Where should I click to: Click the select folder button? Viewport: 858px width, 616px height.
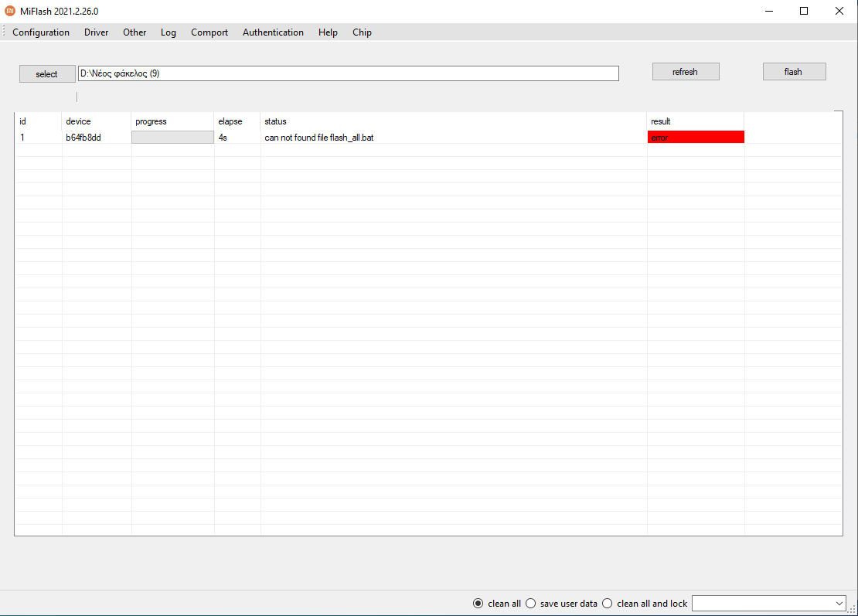(47, 74)
